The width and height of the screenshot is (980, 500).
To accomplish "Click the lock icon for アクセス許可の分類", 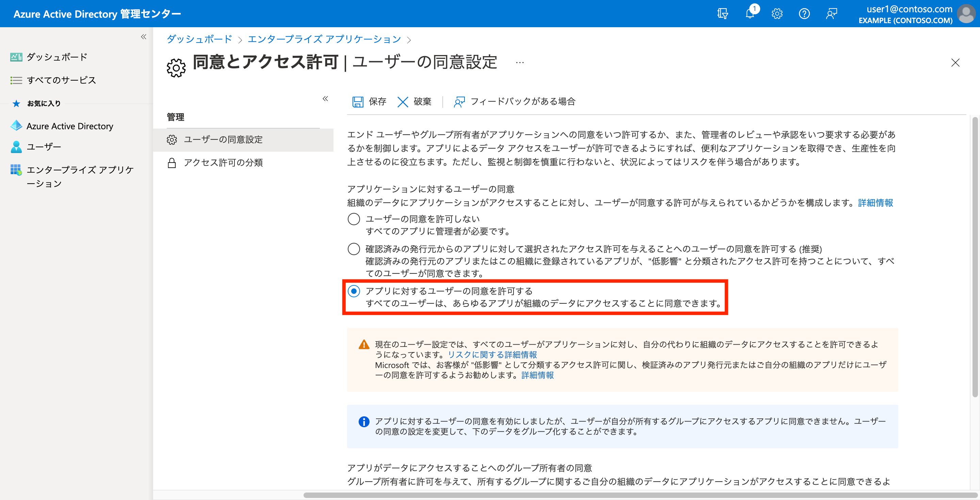I will tap(171, 163).
